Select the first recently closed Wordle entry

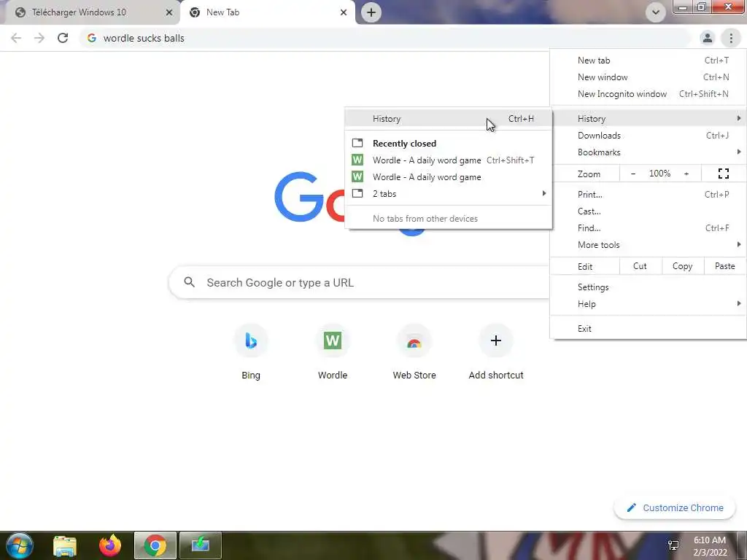(449, 160)
